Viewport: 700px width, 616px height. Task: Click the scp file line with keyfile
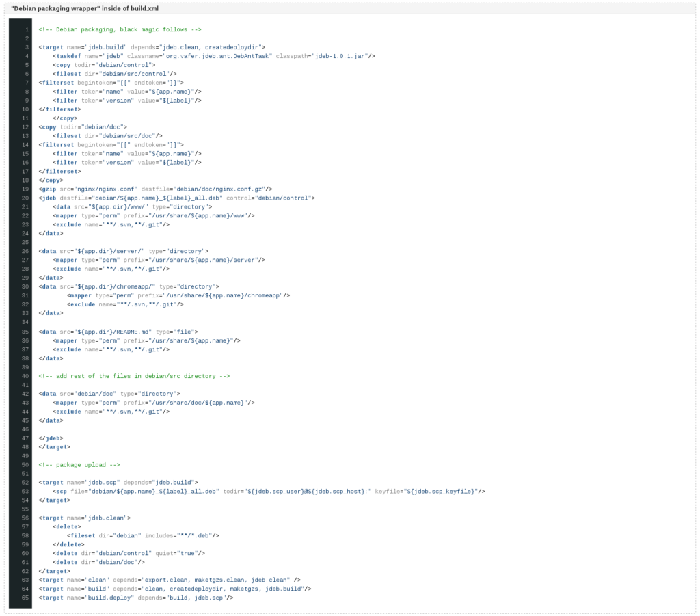pos(269,492)
